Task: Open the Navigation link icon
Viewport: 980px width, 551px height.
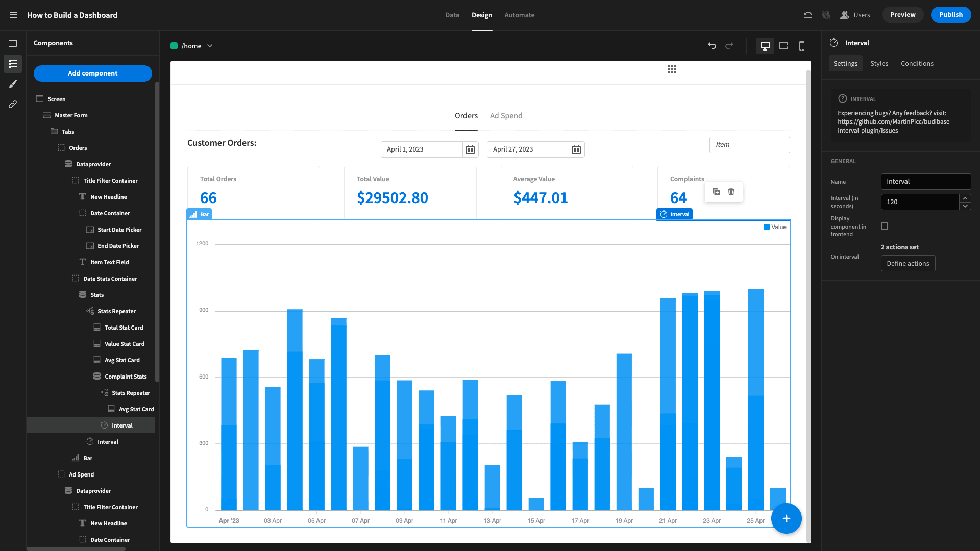Action: (x=13, y=104)
